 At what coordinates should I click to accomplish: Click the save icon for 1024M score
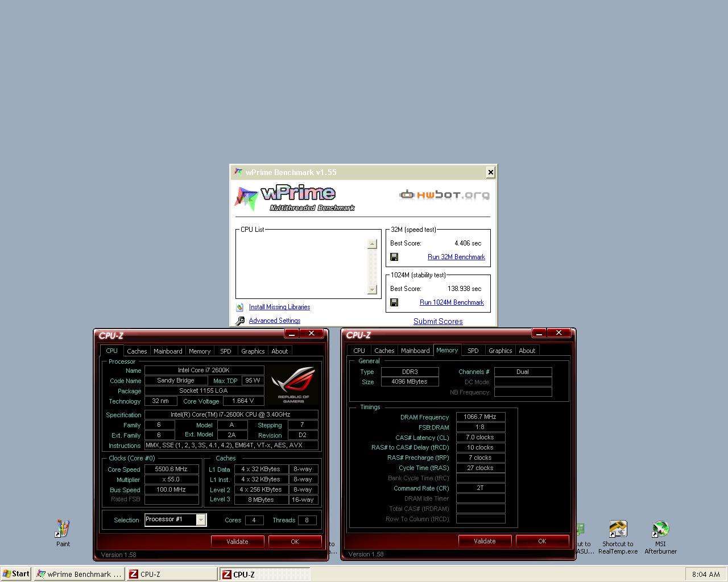(x=394, y=302)
